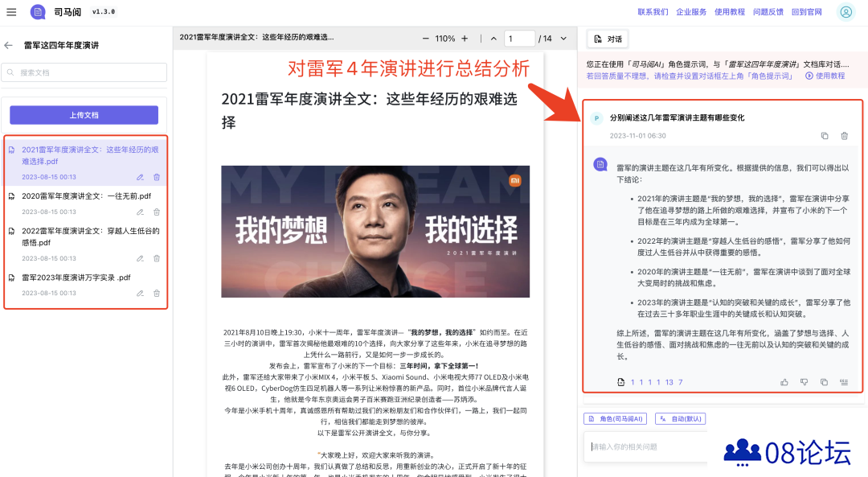Image resolution: width=868 pixels, height=477 pixels.
Task: Open the first page 1 citation
Action: click(633, 382)
